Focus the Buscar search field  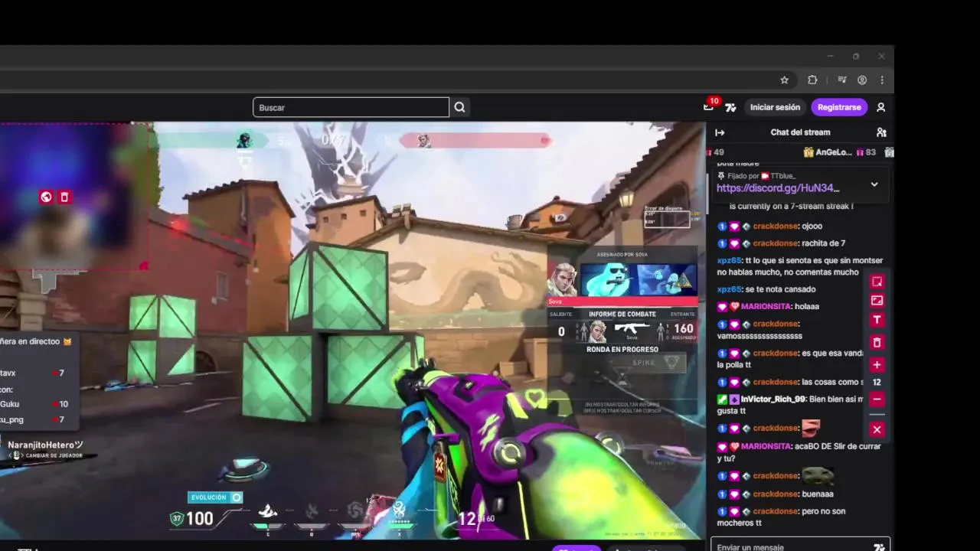tap(351, 108)
